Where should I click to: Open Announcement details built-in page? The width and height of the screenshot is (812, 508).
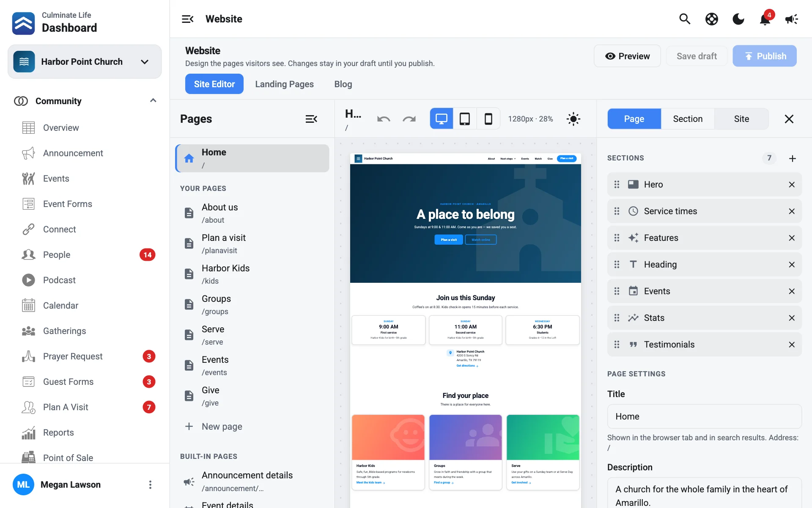pyautogui.click(x=252, y=481)
